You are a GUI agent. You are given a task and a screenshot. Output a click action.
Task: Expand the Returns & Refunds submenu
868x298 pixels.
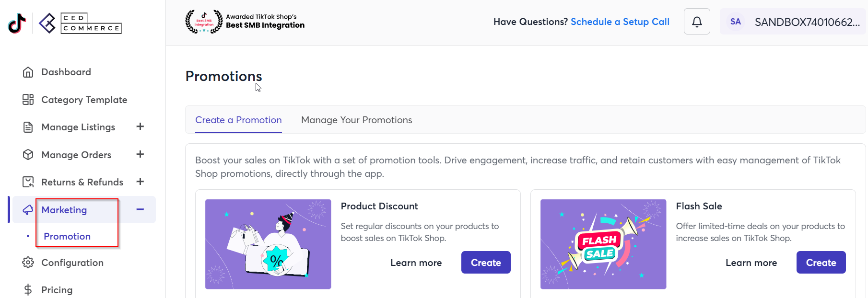coord(140,182)
